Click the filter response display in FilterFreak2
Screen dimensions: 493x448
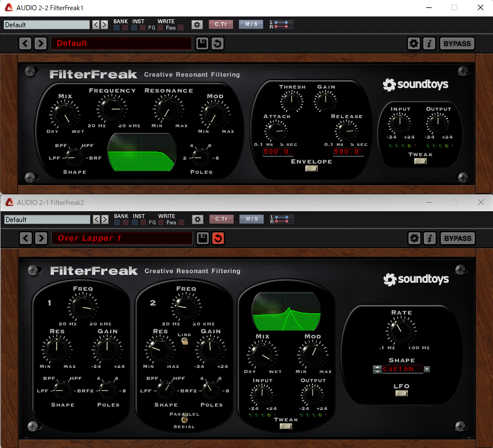(x=286, y=312)
